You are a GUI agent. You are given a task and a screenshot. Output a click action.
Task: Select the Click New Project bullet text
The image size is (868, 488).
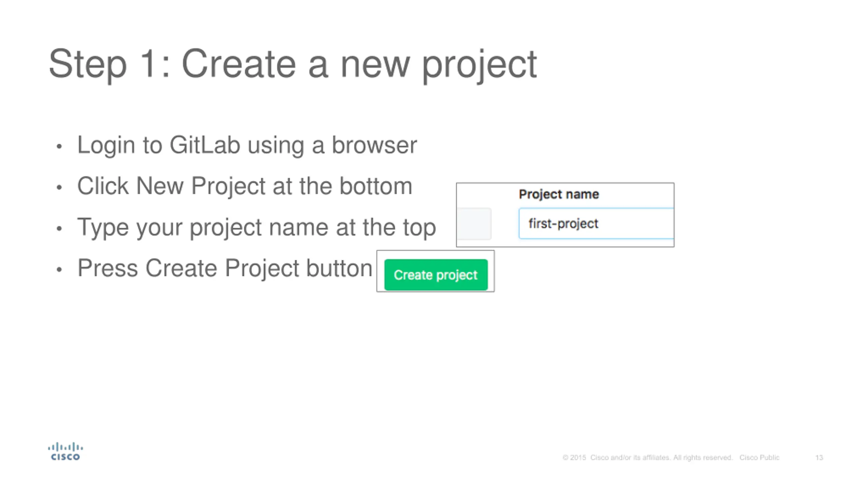click(245, 186)
